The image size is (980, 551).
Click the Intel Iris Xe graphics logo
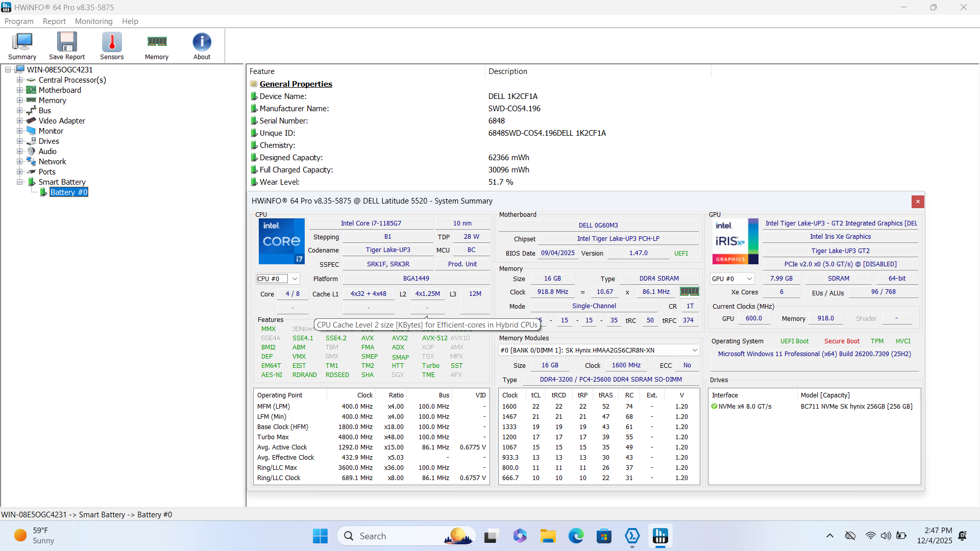735,241
